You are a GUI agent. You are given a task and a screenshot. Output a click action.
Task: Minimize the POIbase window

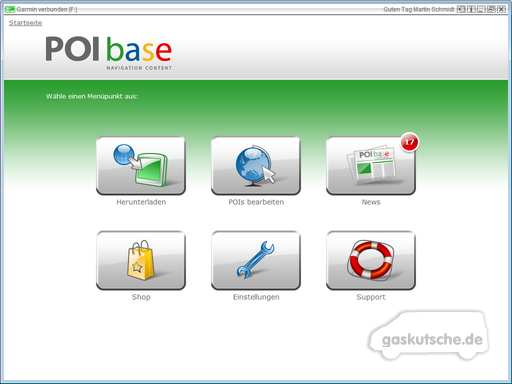481,9
